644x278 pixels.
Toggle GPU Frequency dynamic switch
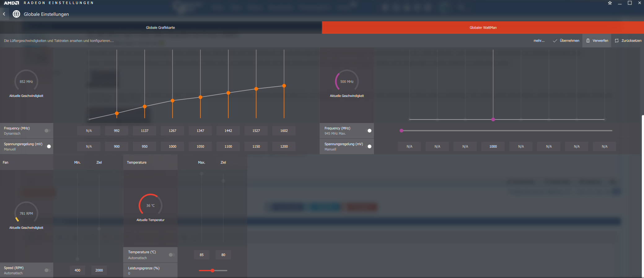point(47,131)
